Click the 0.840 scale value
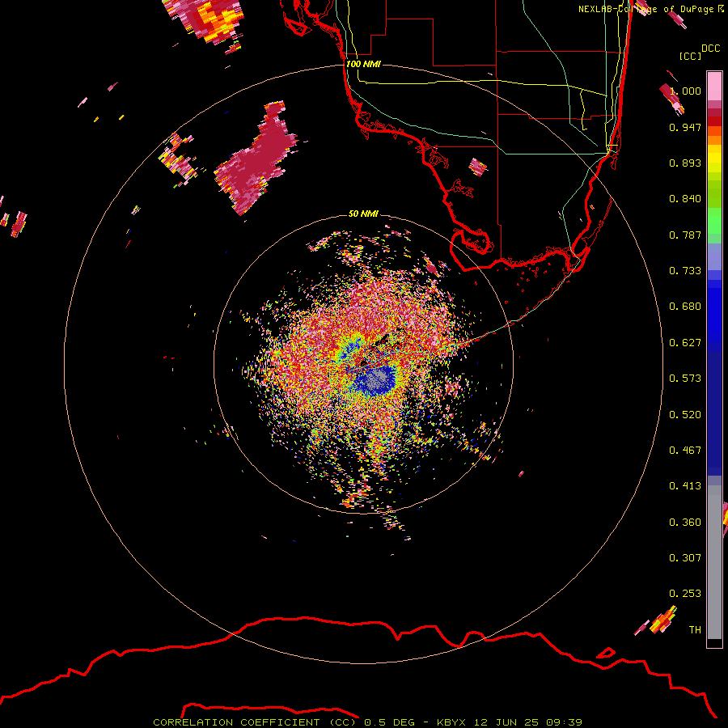This screenshot has width=728, height=728. [x=685, y=199]
